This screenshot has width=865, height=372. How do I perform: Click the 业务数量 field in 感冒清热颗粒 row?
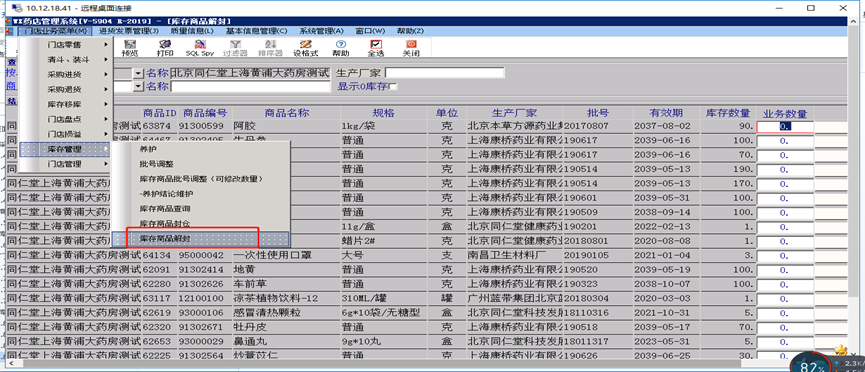point(785,313)
